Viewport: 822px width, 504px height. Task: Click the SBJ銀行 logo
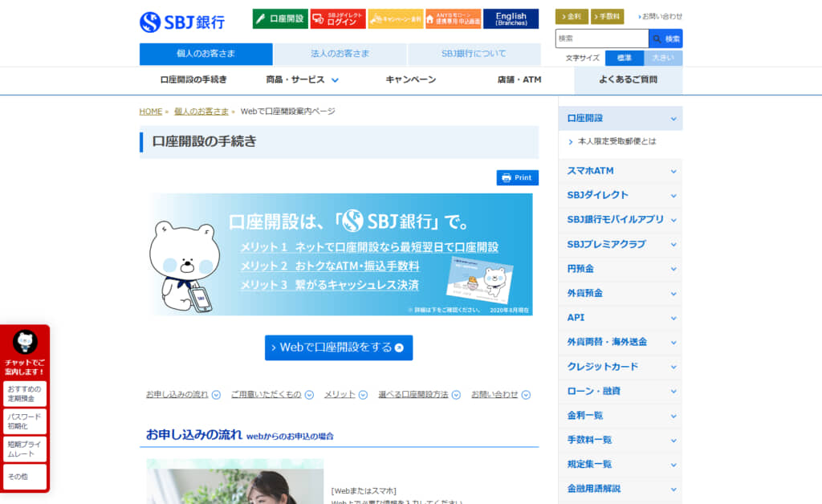point(182,22)
